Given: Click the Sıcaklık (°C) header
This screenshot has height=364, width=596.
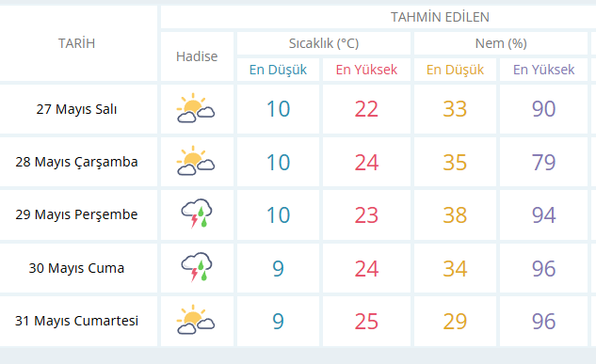Looking at the screenshot, I should pos(324,43).
